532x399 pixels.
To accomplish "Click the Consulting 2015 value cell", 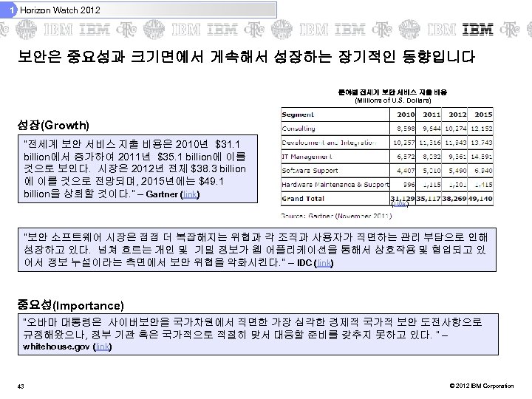I will tap(480, 129).
